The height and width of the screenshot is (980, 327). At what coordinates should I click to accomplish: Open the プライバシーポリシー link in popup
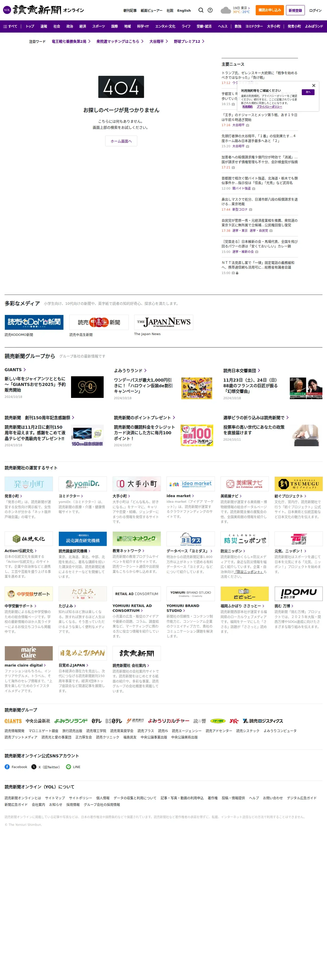coord(269,107)
